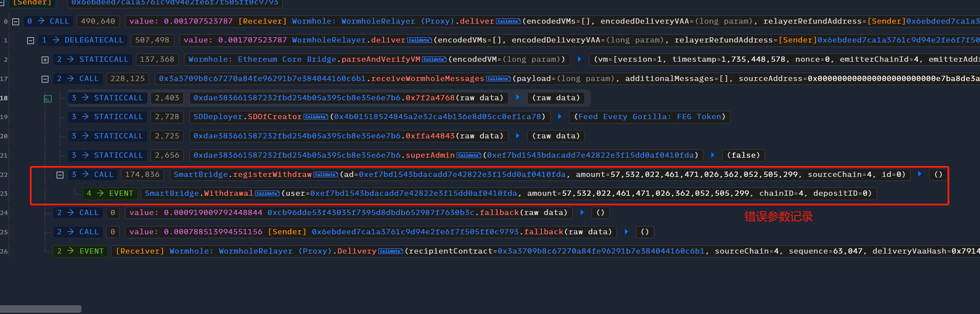Collapse the SmartBridge.registerWithdraw CALL node
980x314 pixels.
[x=60, y=175]
